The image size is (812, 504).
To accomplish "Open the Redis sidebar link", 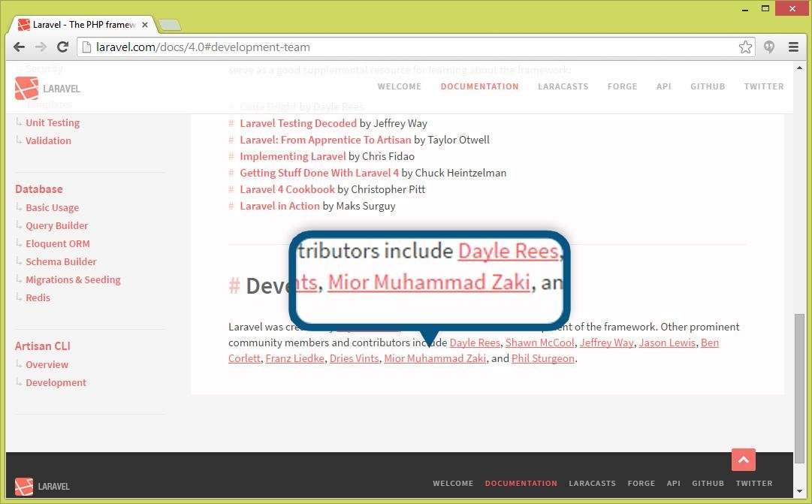I will tap(38, 298).
